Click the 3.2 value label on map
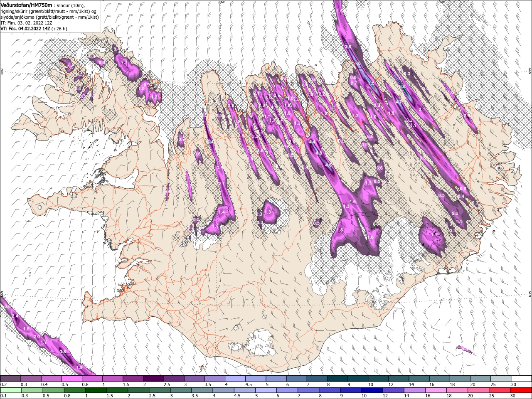532x399 pixels. 409,120
